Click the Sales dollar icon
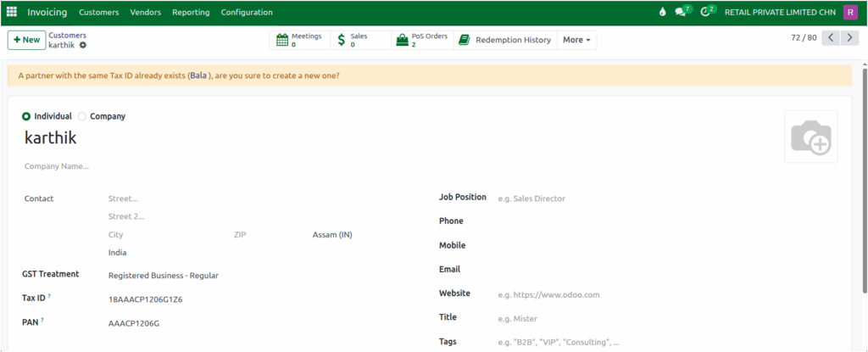This screenshot has width=868, height=352. 342,40
